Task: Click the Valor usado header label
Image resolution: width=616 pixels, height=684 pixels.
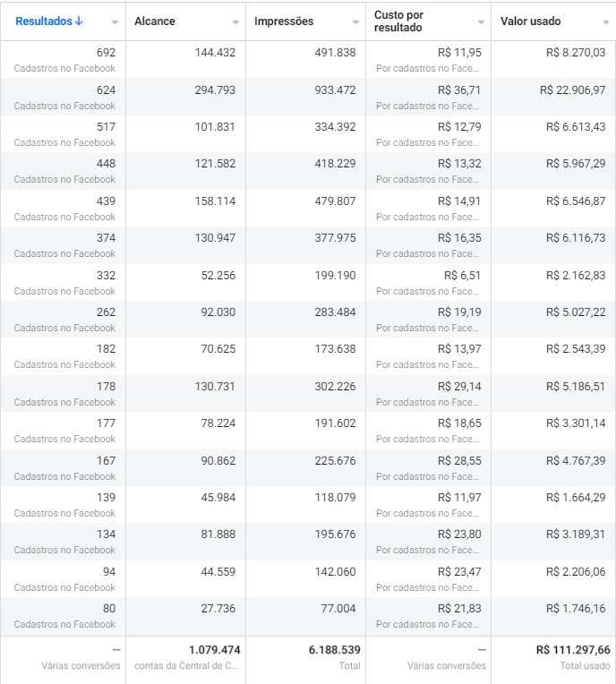Action: (x=530, y=21)
